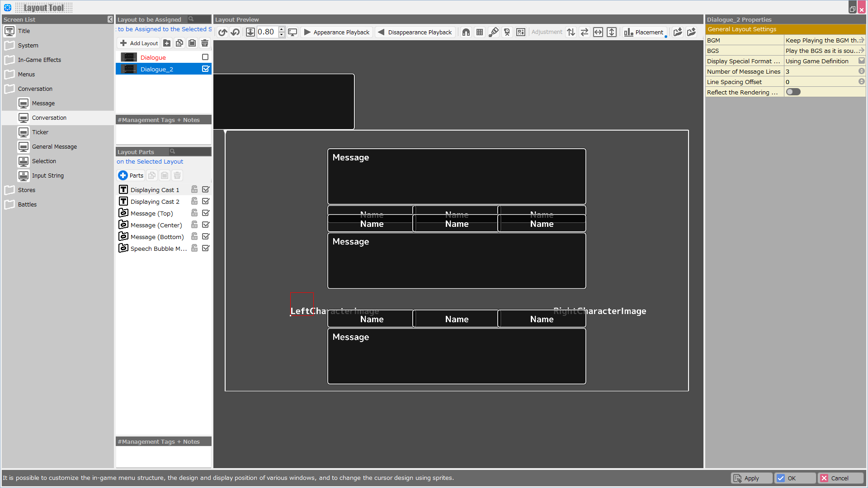The width and height of the screenshot is (868, 488).
Task: Click Add Parts plus icon
Action: click(x=123, y=175)
